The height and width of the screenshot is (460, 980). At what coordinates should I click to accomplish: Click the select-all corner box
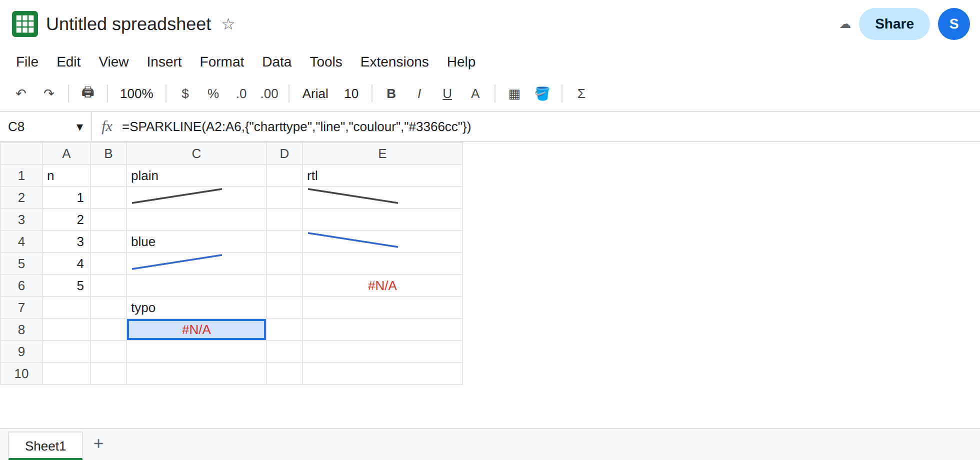point(21,153)
